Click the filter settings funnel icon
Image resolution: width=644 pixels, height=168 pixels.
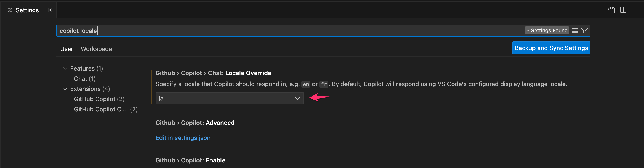coord(584,31)
